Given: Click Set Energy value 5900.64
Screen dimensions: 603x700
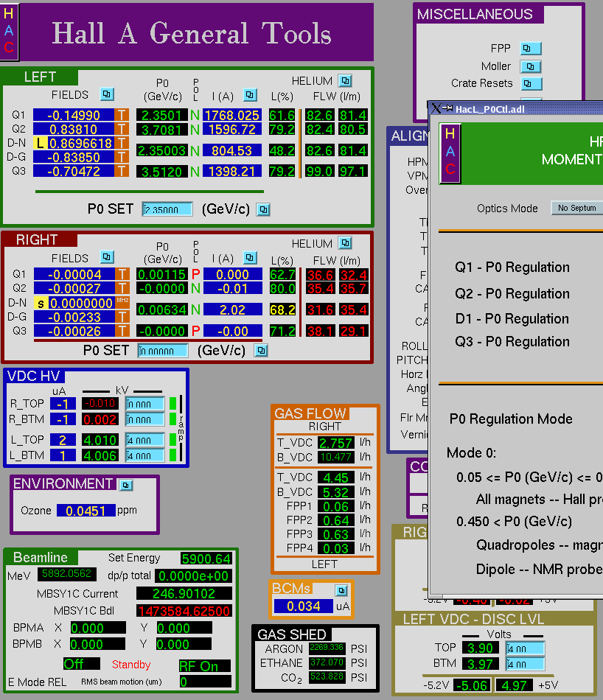Looking at the screenshot, I should pos(206,559).
